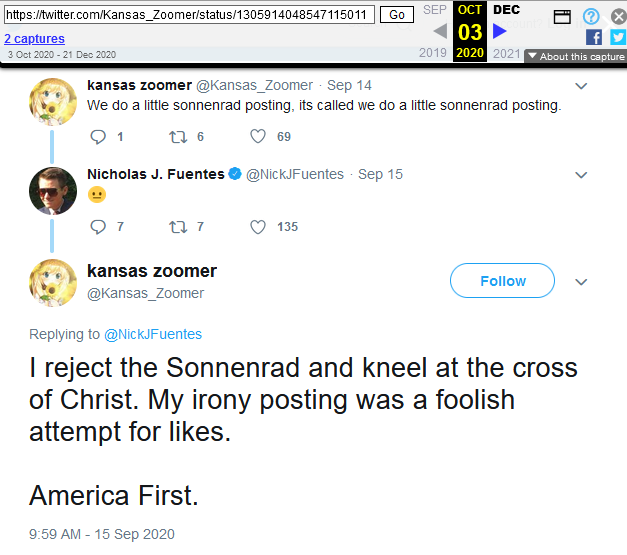Like the kansas zoomer tweet with 69 likes

pyautogui.click(x=258, y=137)
